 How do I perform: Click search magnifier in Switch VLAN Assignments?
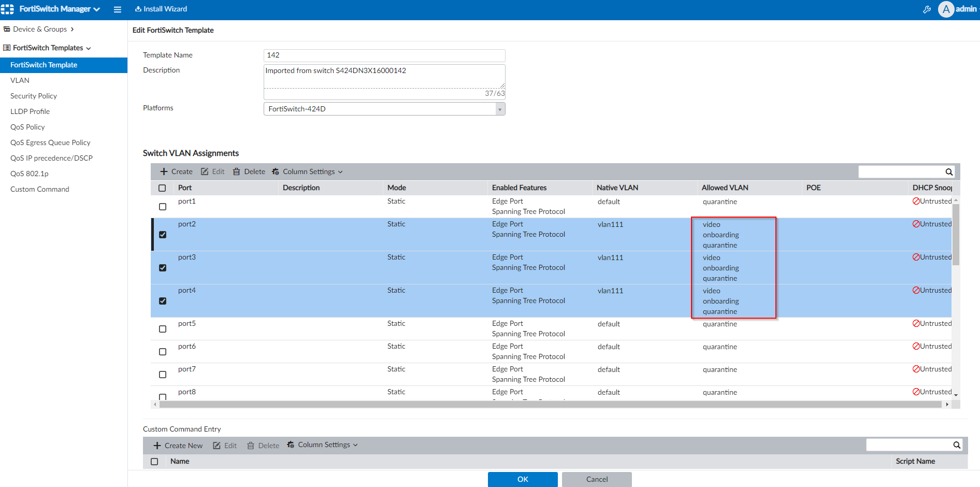pos(949,172)
